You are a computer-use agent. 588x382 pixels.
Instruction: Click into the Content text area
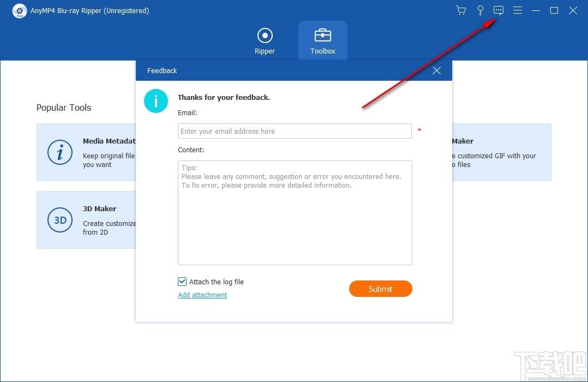tap(295, 213)
